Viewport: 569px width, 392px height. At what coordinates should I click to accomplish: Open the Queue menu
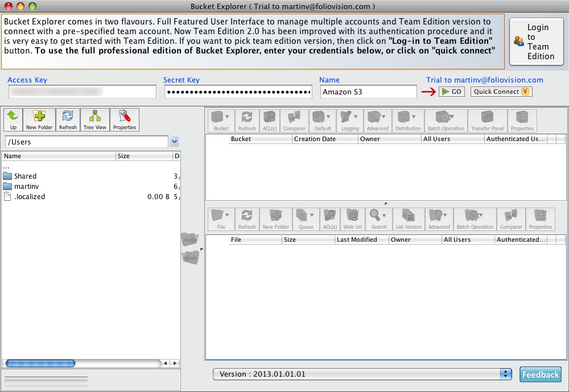pyautogui.click(x=306, y=219)
